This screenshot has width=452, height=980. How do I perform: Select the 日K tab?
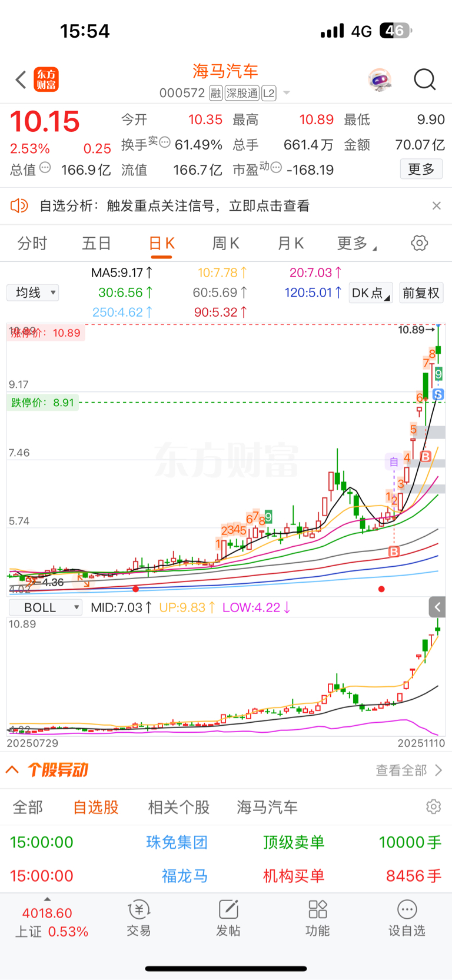coord(161,244)
